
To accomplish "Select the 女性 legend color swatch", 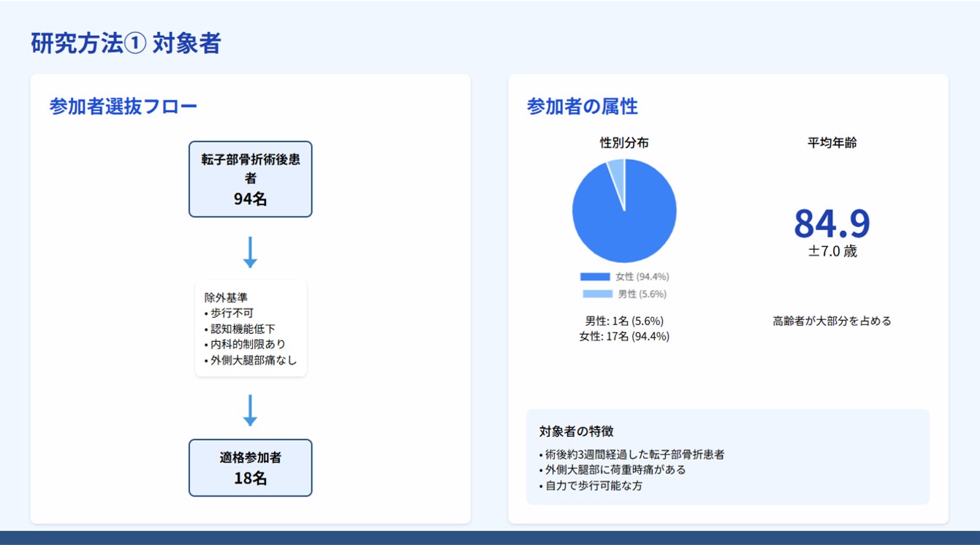I will tap(595, 277).
